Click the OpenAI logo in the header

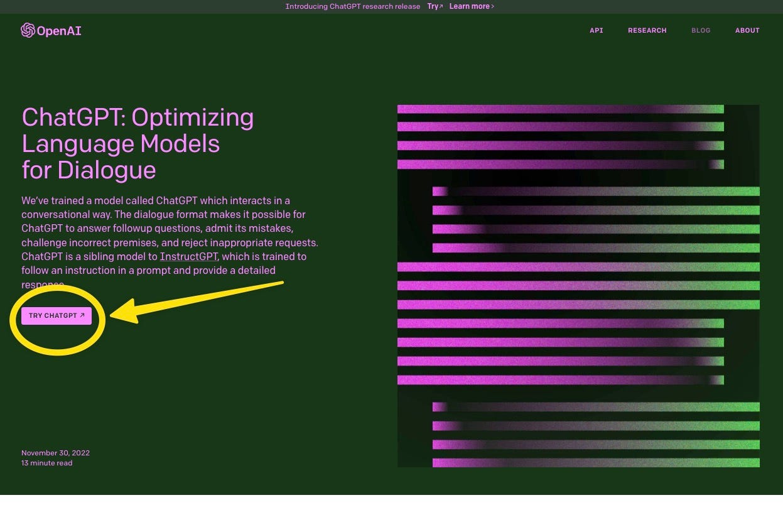click(x=51, y=30)
